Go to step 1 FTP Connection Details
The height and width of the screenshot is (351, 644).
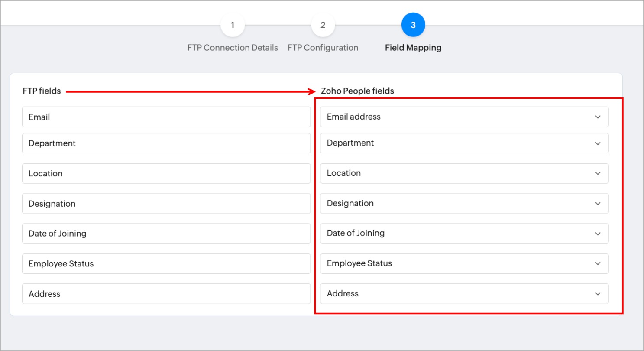point(233,25)
